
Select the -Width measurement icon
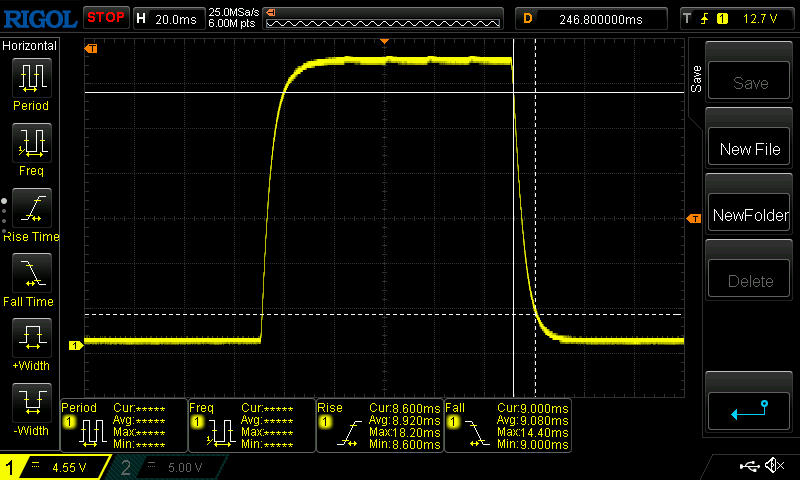pyautogui.click(x=30, y=404)
